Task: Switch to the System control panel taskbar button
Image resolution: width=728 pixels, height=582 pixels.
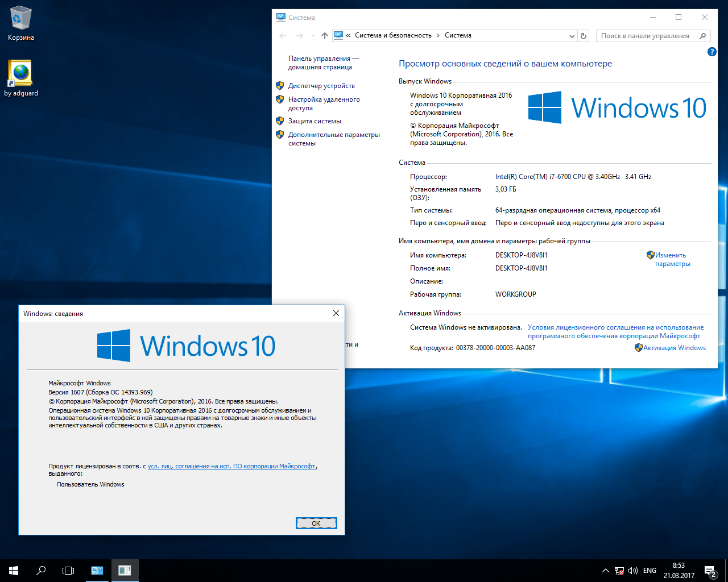Action: 97,570
